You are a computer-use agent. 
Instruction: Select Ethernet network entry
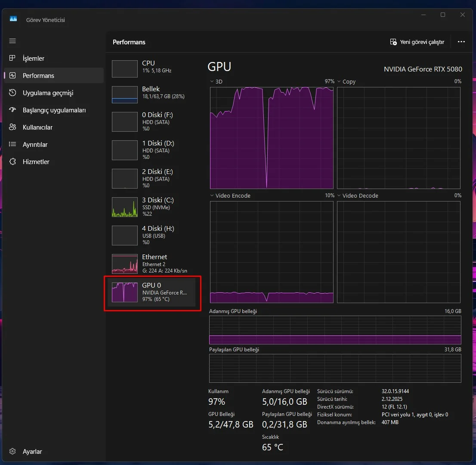tap(151, 263)
